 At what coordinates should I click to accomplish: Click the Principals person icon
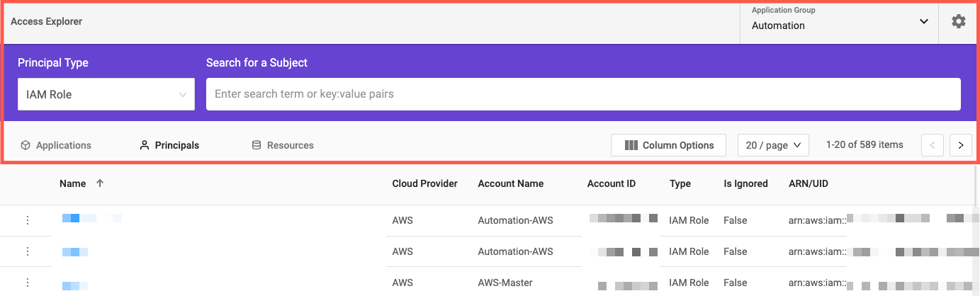145,145
